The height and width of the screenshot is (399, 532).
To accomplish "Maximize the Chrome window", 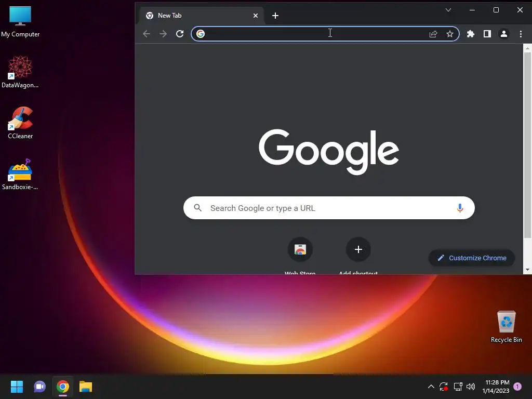I will pyautogui.click(x=496, y=10).
